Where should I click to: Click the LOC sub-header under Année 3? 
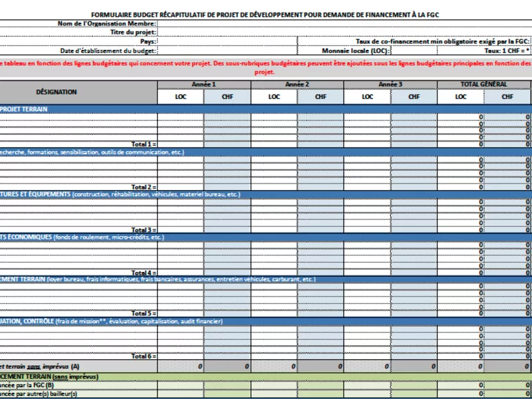368,96
